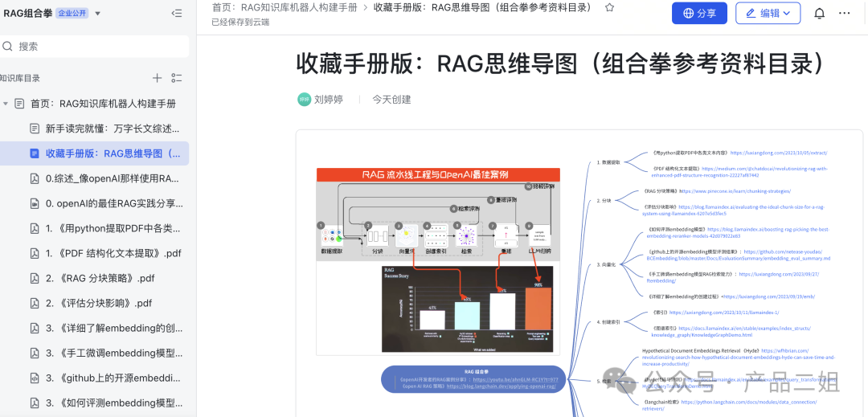Click the 已经保存到云端 save status text

[241, 22]
